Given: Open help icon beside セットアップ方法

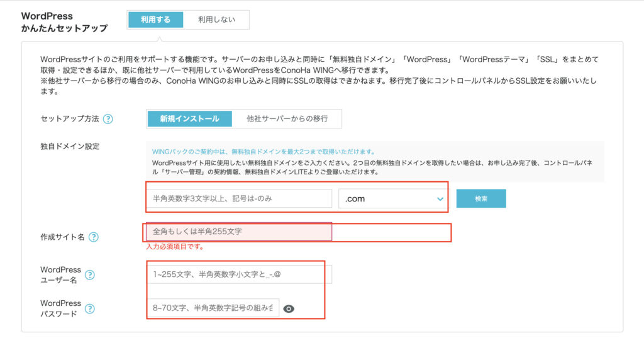Looking at the screenshot, I should 108,119.
